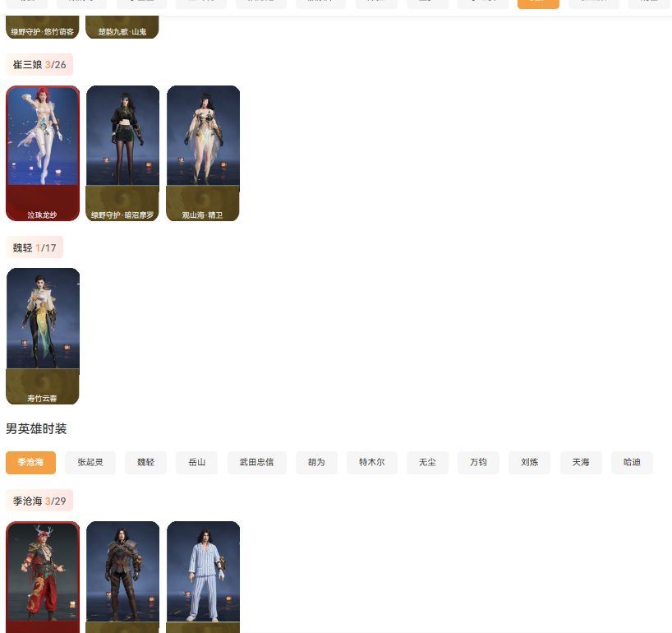Select the 武田忠信 tab

(x=256, y=463)
